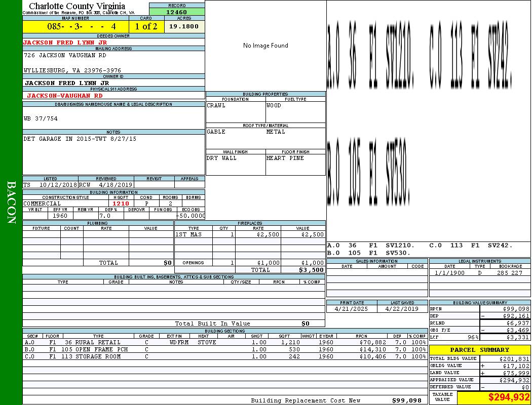Select the BACON label on green sidebar
This screenshot has width=532, height=405.
(x=11, y=202)
